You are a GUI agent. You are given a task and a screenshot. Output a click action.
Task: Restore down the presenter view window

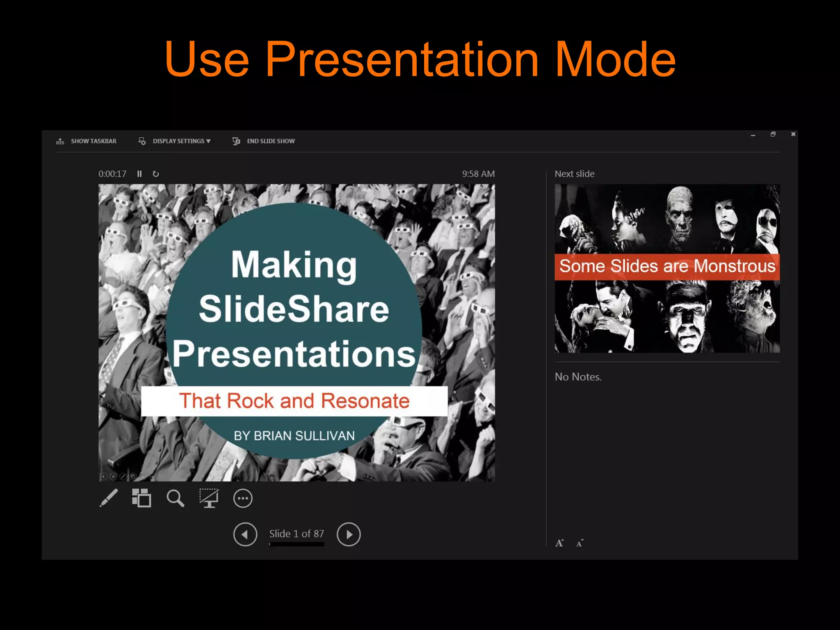click(x=773, y=134)
